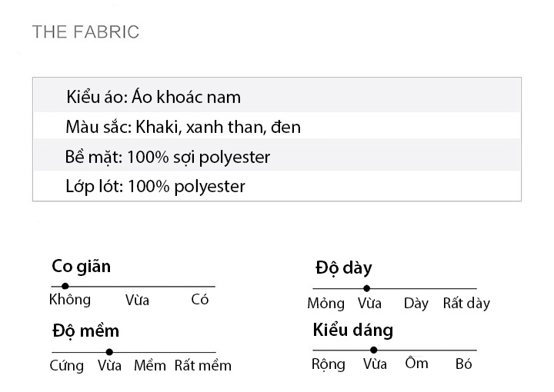
Task: Click the 'THE FABRIC' heading
Action: pos(86,32)
